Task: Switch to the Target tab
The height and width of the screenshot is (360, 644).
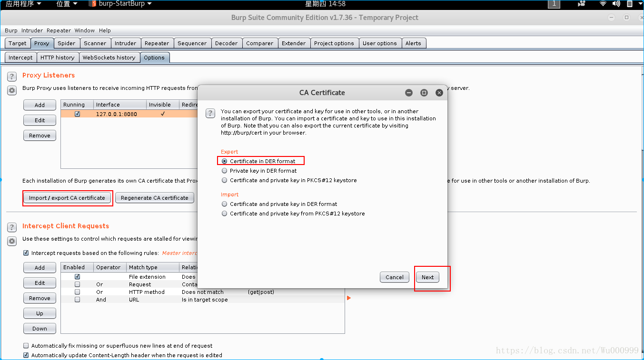Action: [x=18, y=43]
